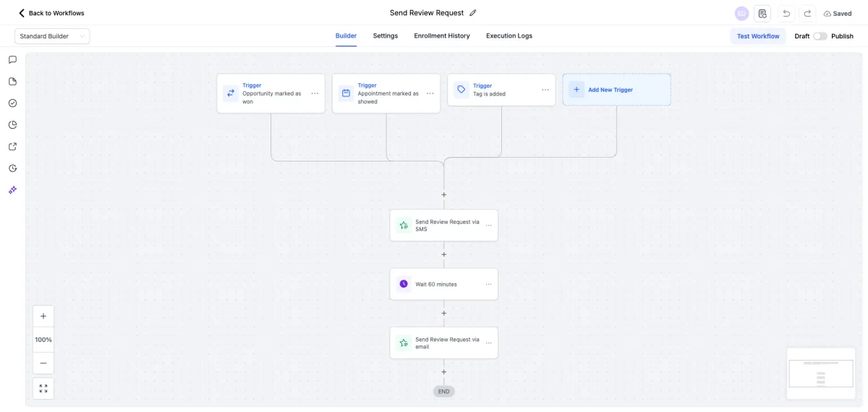Click the Test Workflow button

coord(758,36)
